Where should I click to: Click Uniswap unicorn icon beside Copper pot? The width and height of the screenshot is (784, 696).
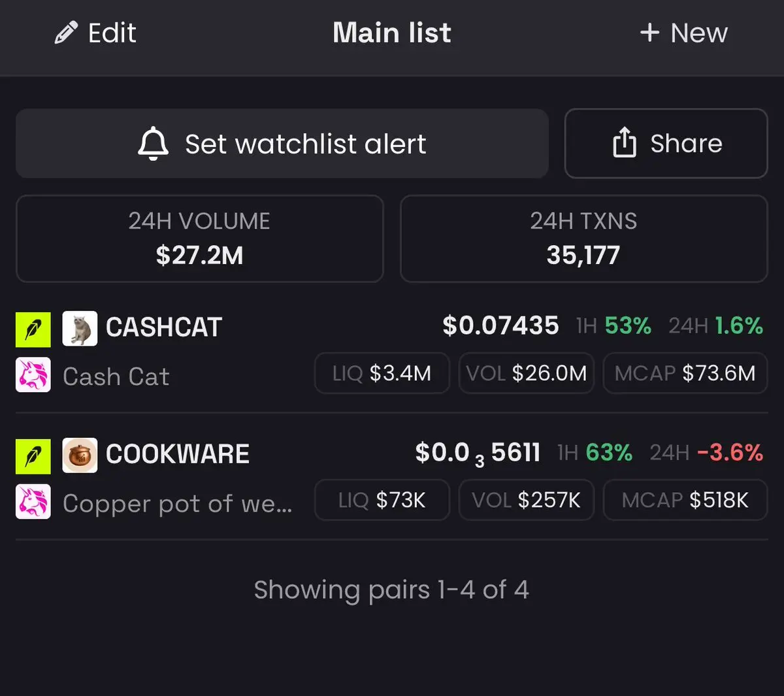(33, 502)
